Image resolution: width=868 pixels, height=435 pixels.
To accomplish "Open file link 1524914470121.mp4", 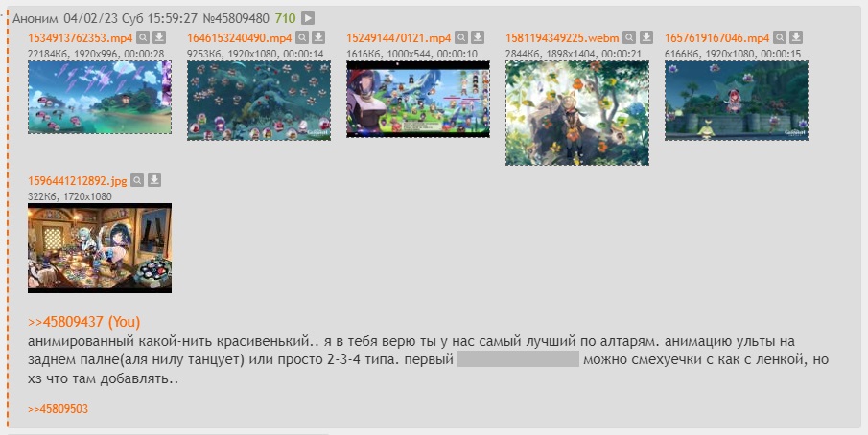I will [x=399, y=38].
